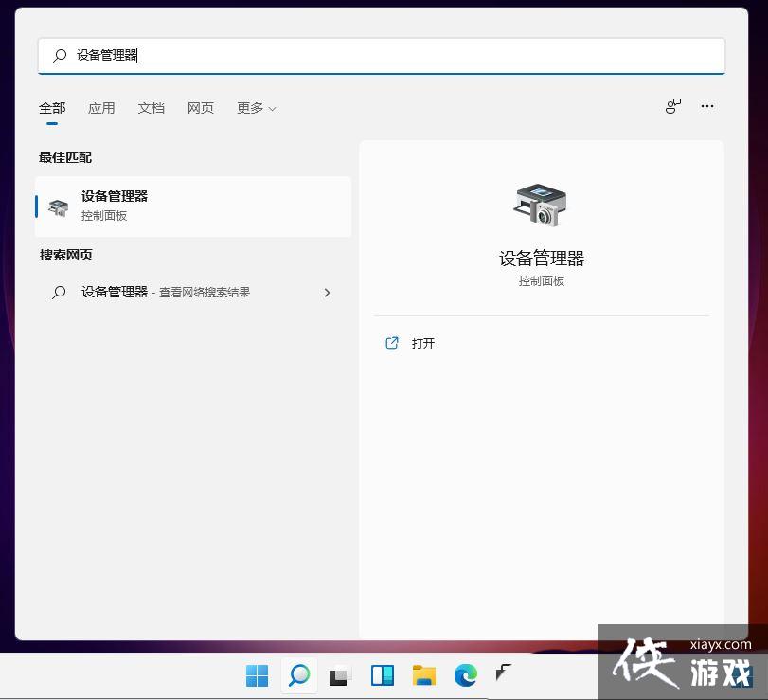The image size is (768, 700).
Task: Switch to the 应用 tab
Action: tap(101, 108)
